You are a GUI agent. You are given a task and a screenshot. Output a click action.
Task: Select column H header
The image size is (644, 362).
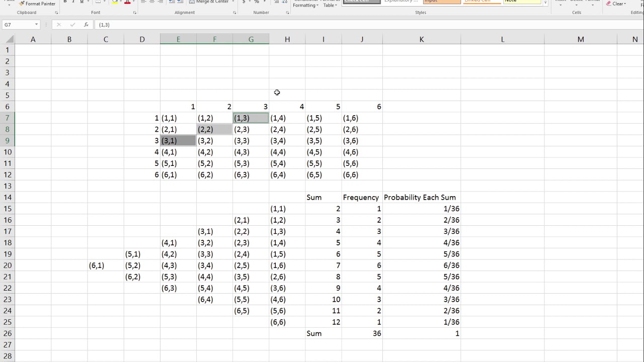(287, 39)
